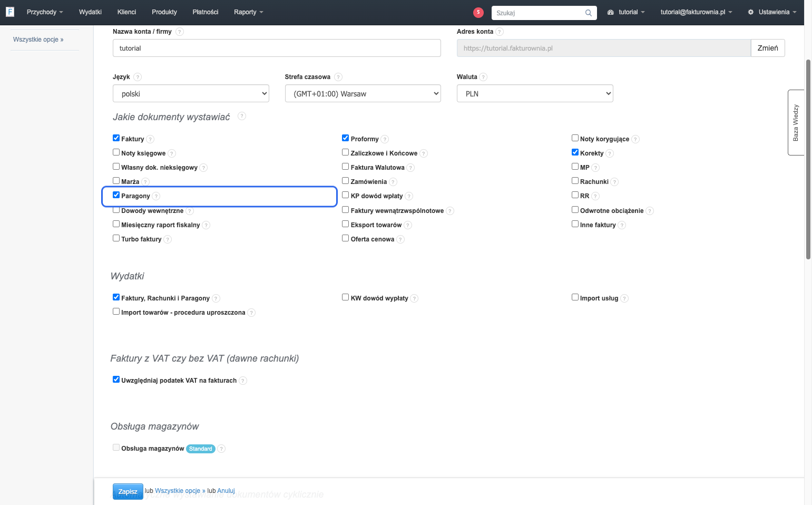This screenshot has height=505, width=812.
Task: Click the Ustawienia gear icon
Action: click(751, 12)
